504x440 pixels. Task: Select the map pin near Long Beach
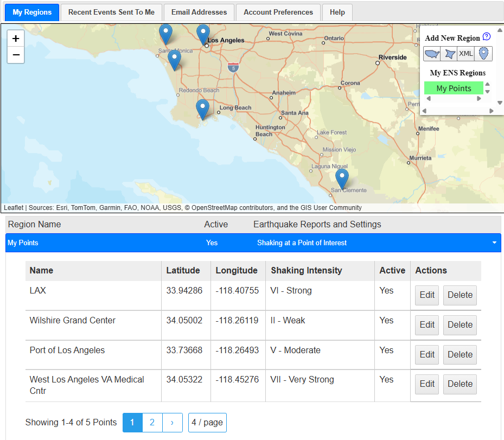tap(202, 109)
